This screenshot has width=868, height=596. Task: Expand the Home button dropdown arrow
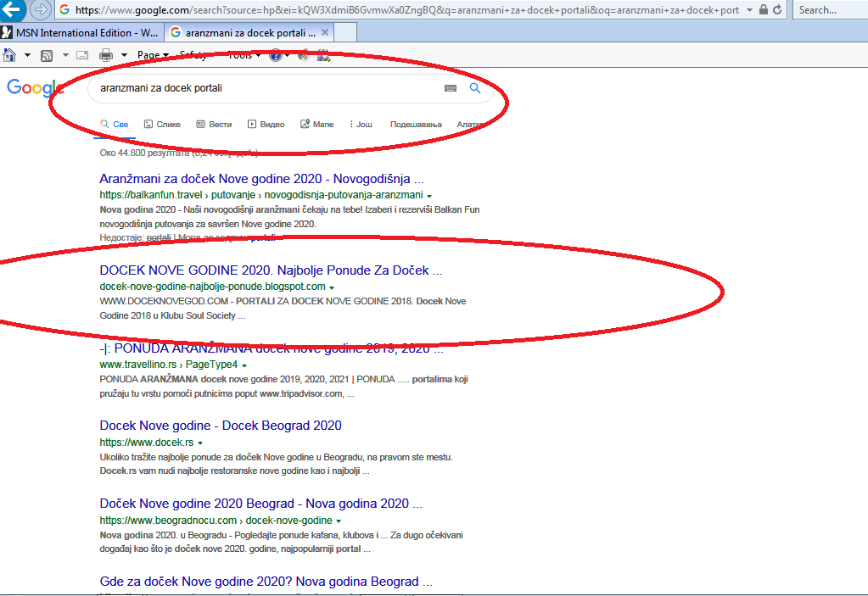[27, 55]
